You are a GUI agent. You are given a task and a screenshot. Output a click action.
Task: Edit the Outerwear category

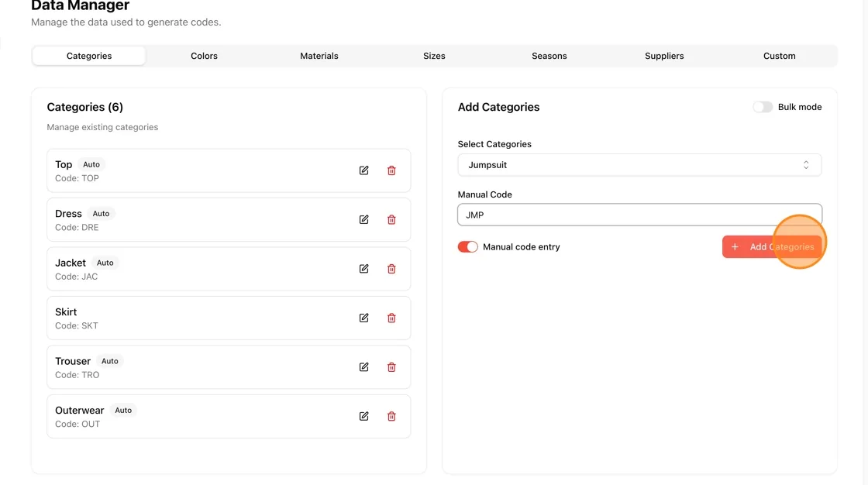(363, 416)
